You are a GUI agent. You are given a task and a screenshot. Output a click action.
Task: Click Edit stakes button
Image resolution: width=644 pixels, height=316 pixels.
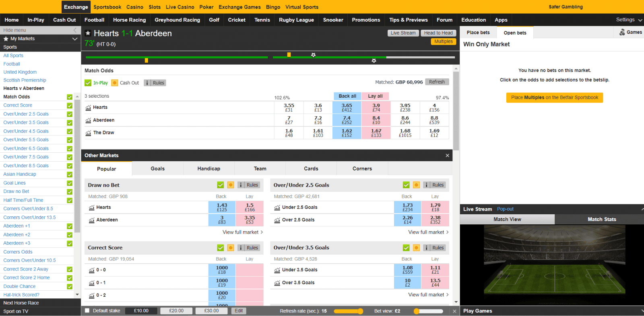coord(239,311)
